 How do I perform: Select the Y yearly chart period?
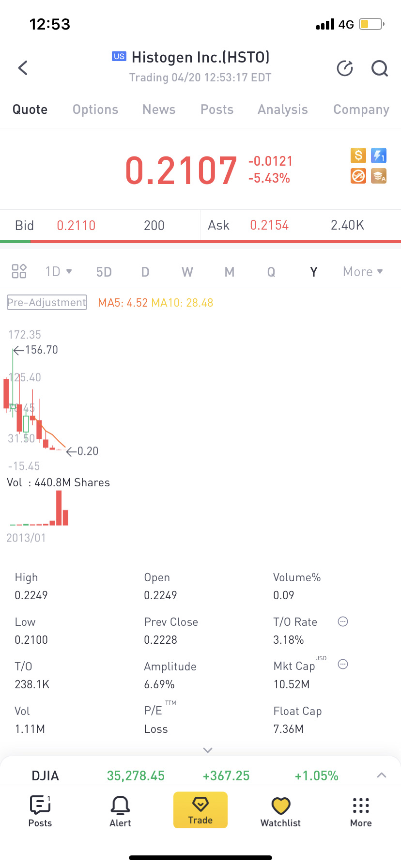(x=313, y=272)
